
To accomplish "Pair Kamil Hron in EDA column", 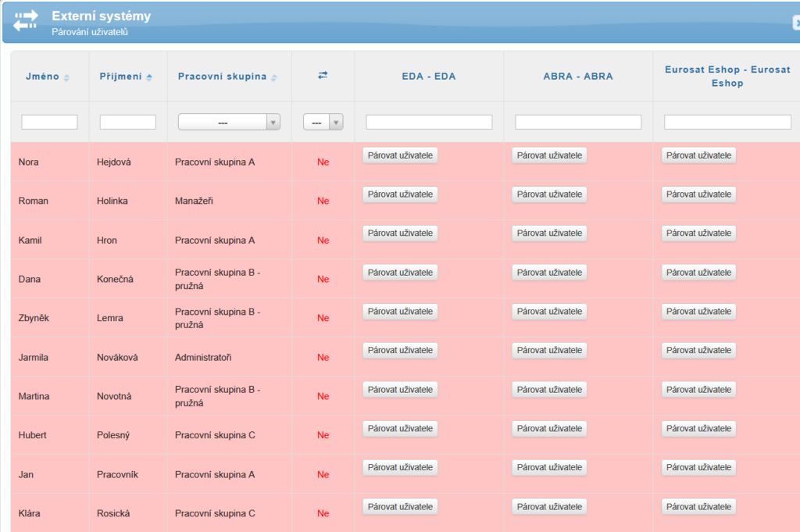I will pos(400,233).
